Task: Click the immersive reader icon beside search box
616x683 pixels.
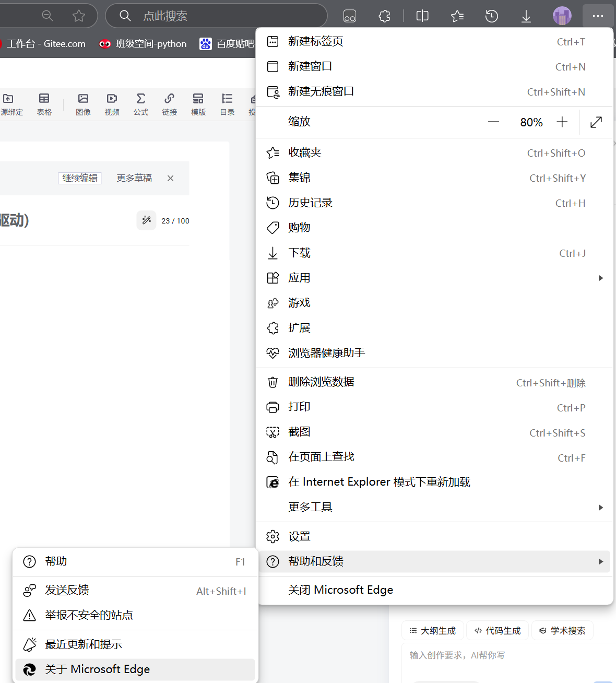Action: [350, 16]
